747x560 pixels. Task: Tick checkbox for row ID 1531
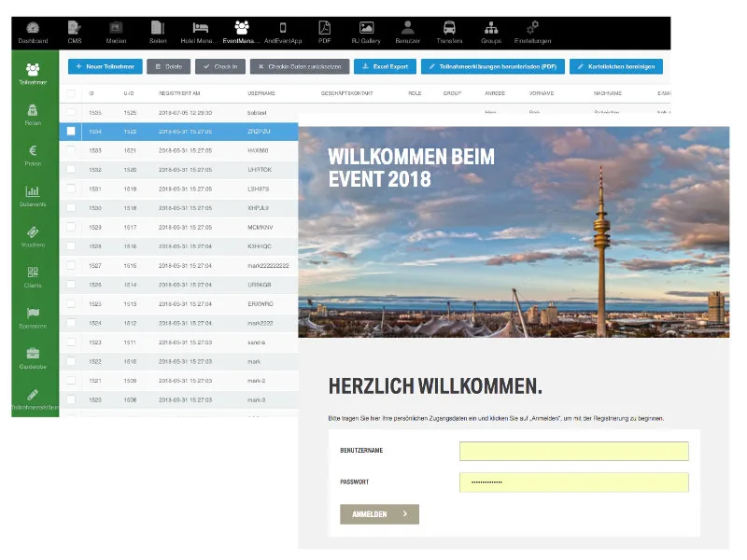point(71,189)
